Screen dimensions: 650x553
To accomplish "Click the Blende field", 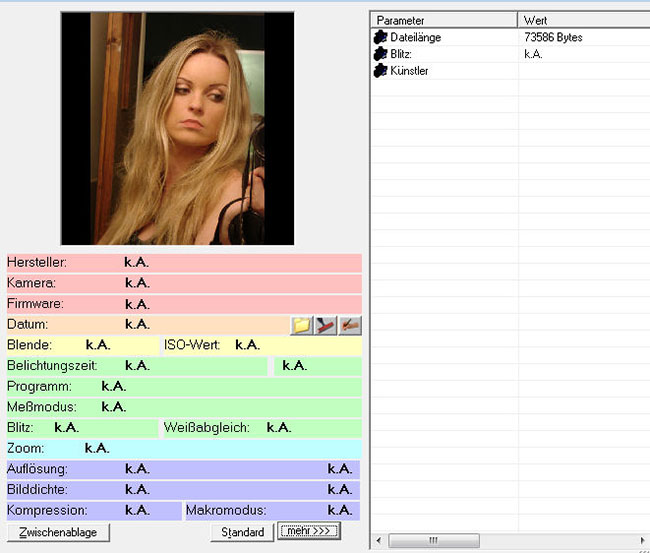I will pyautogui.click(x=83, y=346).
